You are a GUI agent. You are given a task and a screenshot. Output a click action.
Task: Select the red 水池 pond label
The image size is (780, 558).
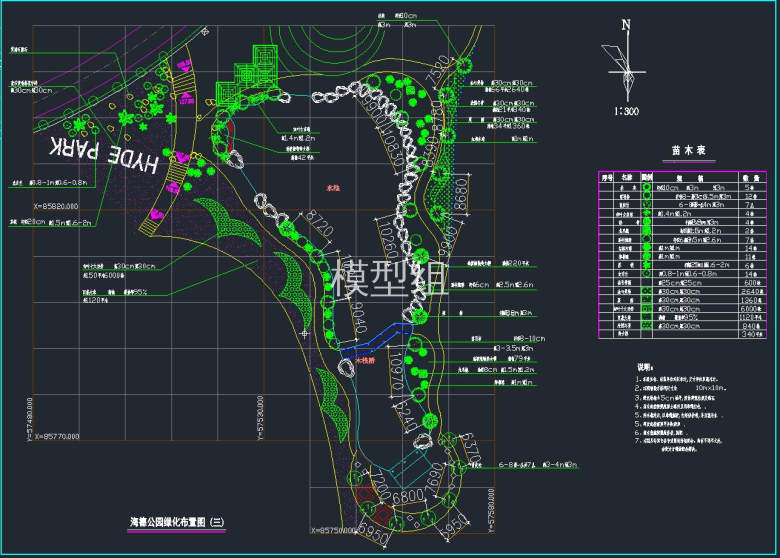[x=333, y=187]
